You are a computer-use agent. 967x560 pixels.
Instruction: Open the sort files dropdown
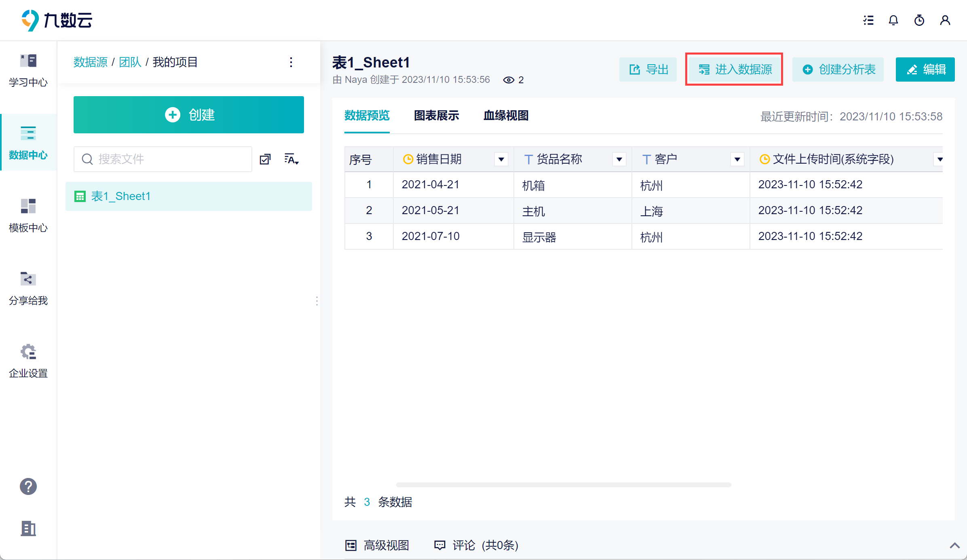291,159
